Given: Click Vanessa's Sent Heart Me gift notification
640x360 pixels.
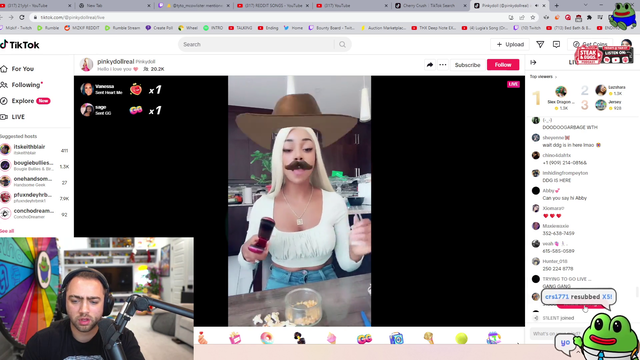Looking at the screenshot, I should tap(121, 89).
